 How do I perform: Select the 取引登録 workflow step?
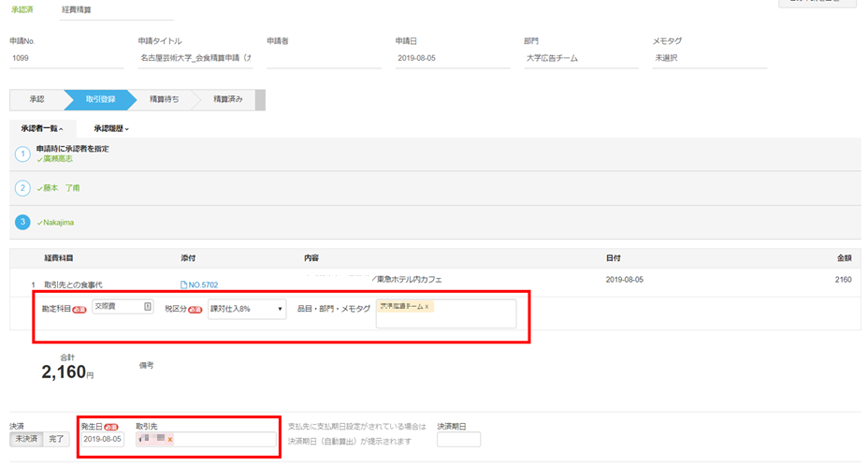100,99
